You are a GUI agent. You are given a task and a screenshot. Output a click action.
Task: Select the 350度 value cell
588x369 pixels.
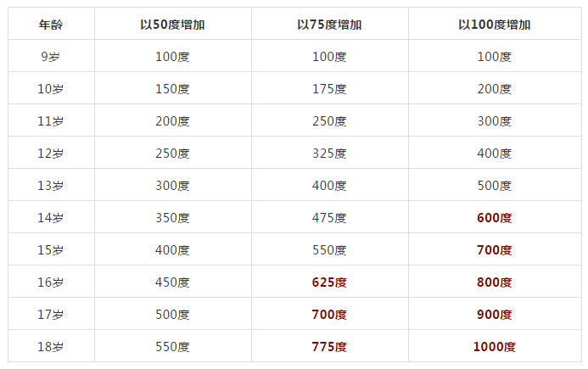pos(172,218)
